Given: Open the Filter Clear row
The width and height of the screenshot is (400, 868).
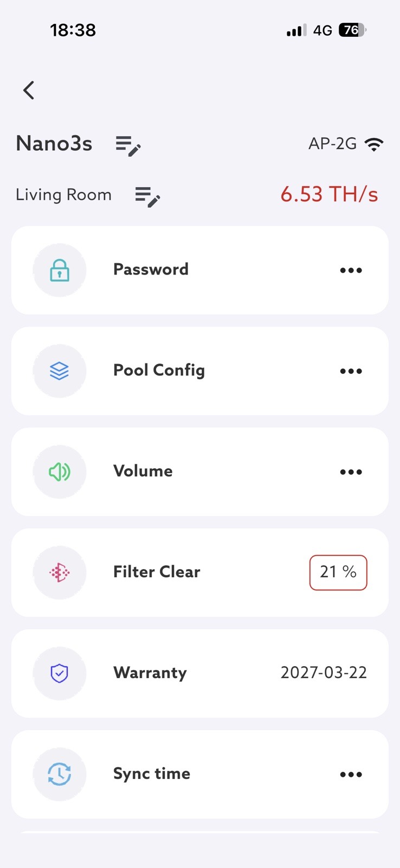Looking at the screenshot, I should 157,572.
